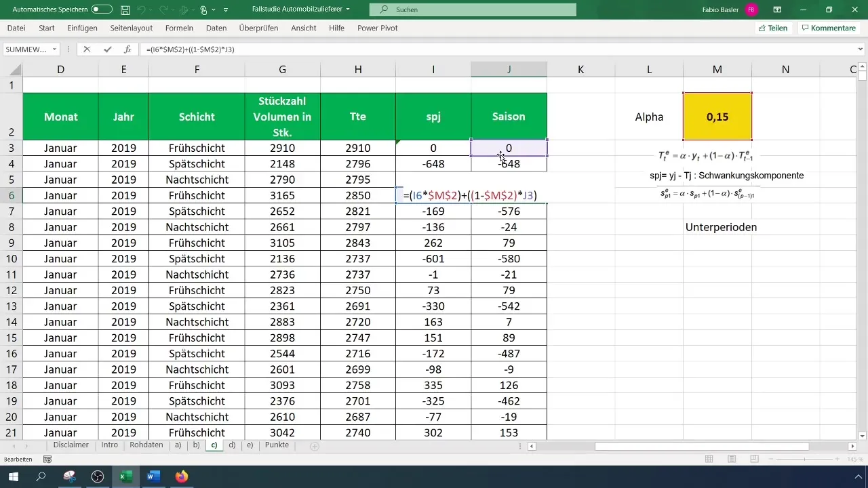
Task: Click cell J3 containing 0
Action: (509, 148)
